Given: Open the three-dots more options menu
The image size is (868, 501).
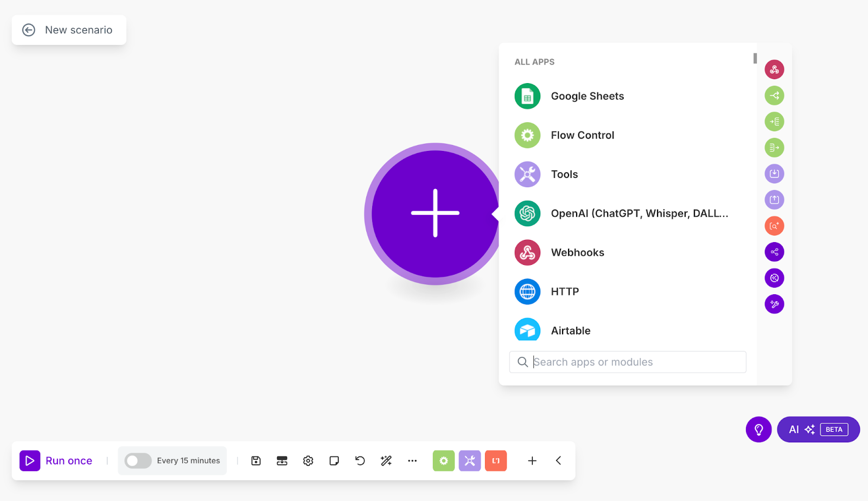Looking at the screenshot, I should (412, 461).
